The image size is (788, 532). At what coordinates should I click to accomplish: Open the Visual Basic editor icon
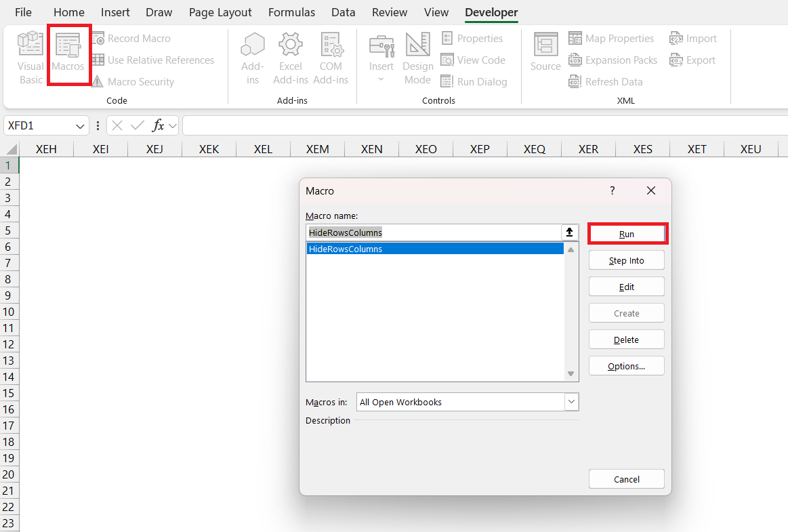[x=30, y=45]
